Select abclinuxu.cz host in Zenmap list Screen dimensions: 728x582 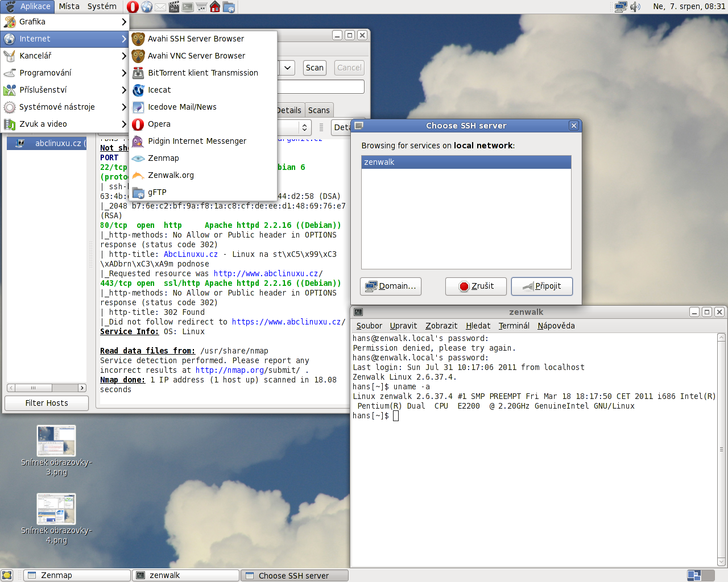47,143
